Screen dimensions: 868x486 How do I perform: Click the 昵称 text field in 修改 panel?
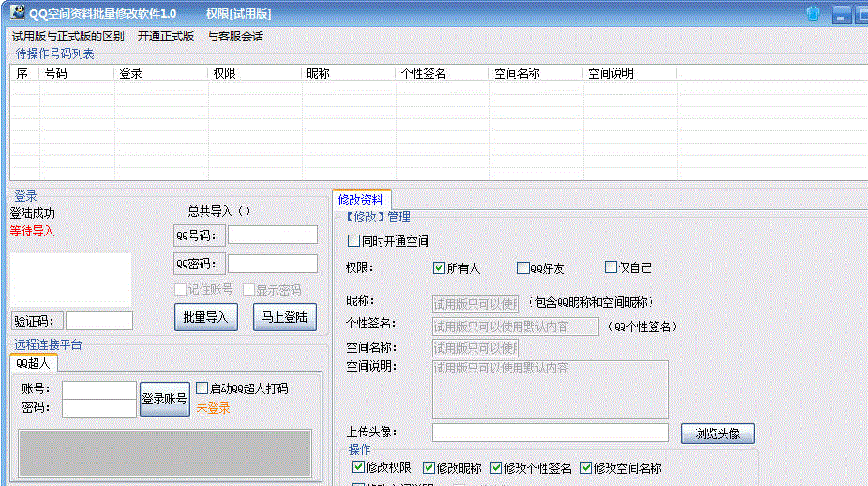(475, 304)
